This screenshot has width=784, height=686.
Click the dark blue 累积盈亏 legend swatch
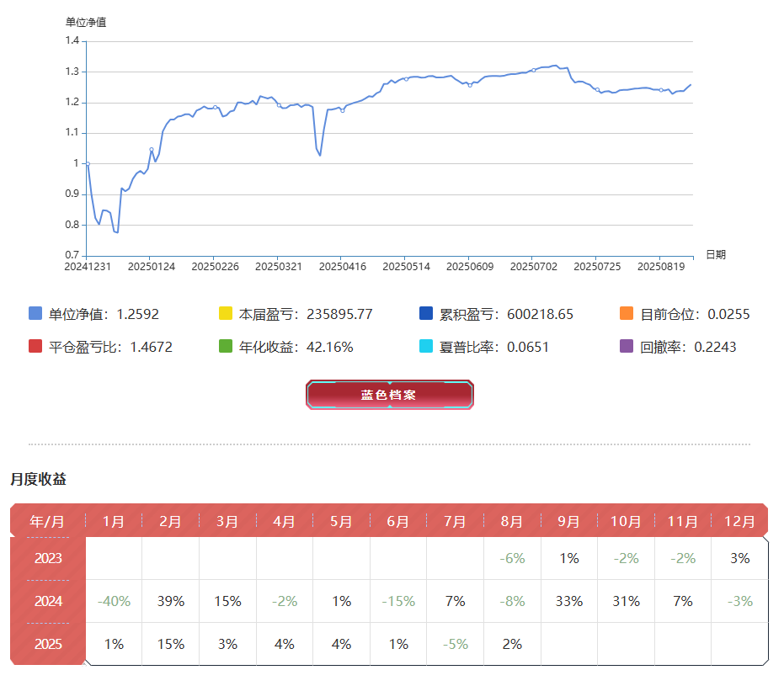[426, 314]
